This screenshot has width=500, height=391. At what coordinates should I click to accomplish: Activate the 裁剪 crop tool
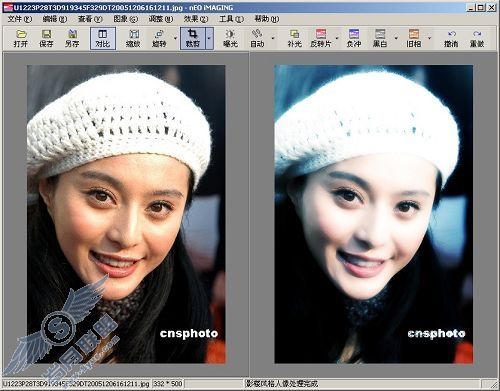click(x=193, y=38)
